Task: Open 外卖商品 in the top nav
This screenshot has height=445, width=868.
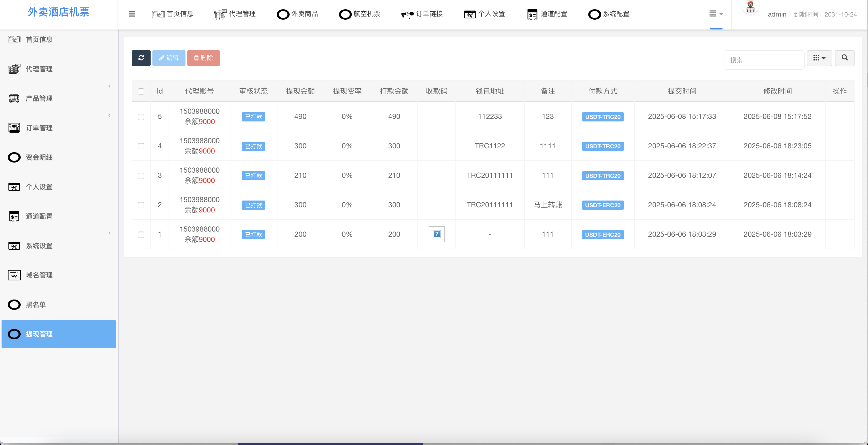Action: 297,14
